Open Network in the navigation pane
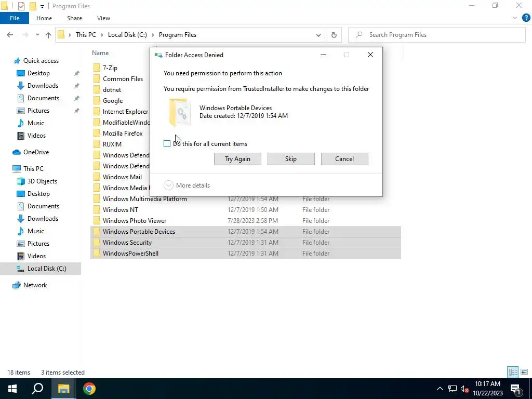Screen dimensions: 532x399 pyautogui.click(x=35, y=285)
